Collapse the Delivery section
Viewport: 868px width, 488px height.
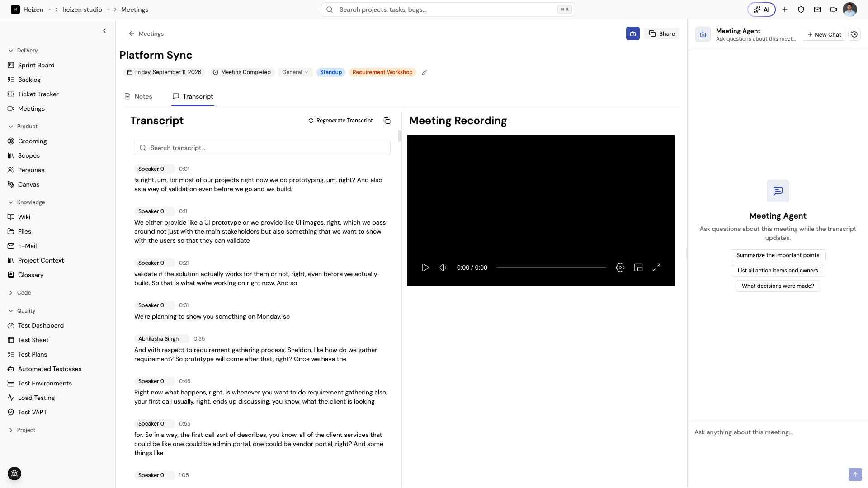tap(23, 51)
